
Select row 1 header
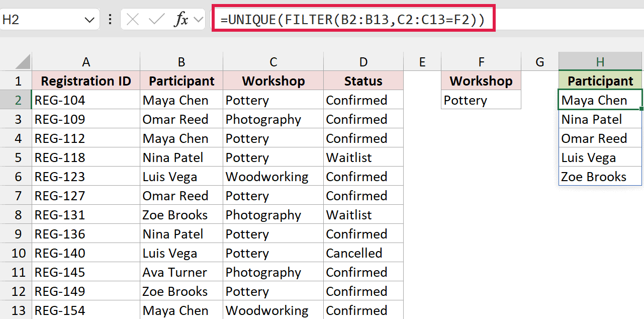(x=16, y=81)
